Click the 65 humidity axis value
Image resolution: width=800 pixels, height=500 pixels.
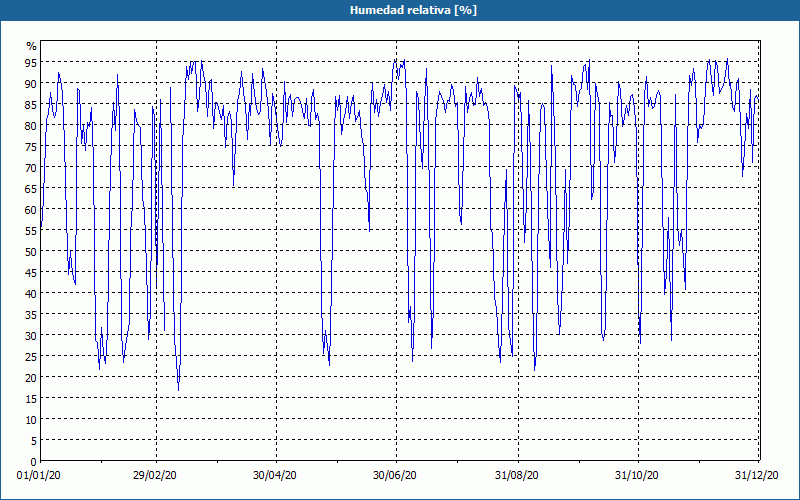click(31, 189)
